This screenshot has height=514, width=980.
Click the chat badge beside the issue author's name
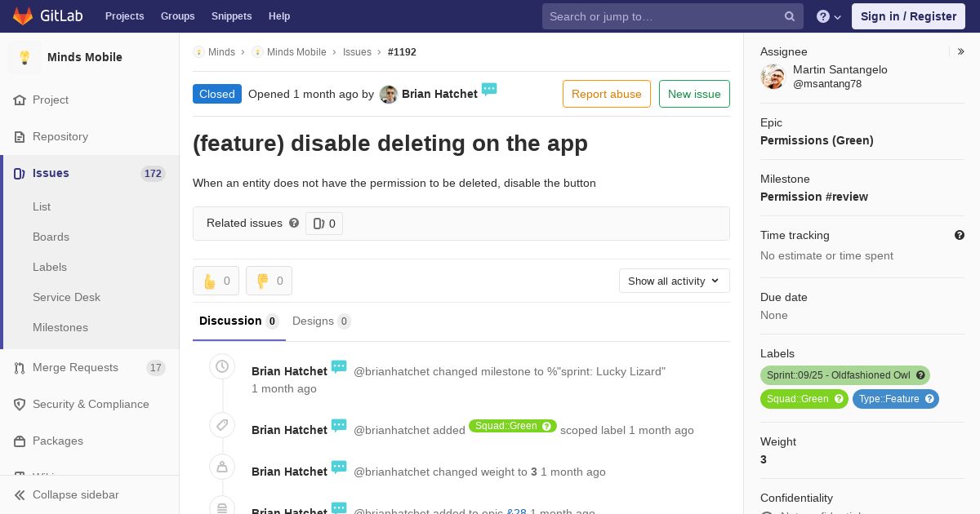[x=489, y=89]
